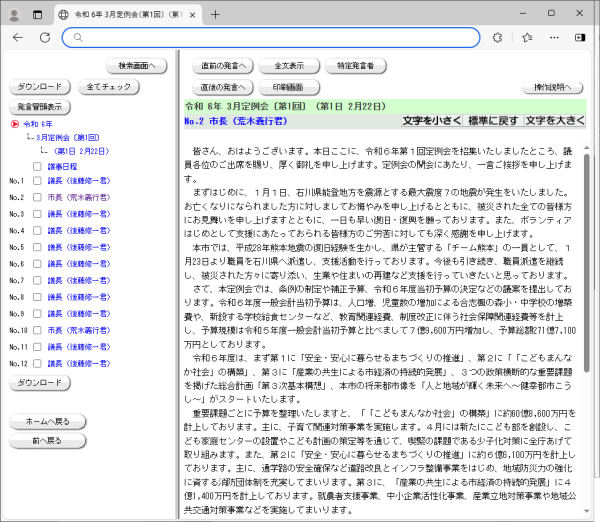Open the favorites star icon
The height and width of the screenshot is (522, 600).
[527, 38]
